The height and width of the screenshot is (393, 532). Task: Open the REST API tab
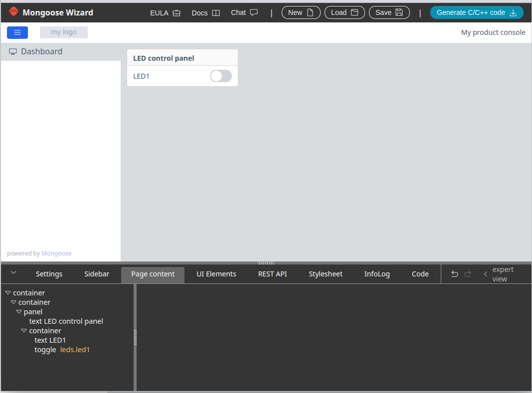pyautogui.click(x=272, y=274)
